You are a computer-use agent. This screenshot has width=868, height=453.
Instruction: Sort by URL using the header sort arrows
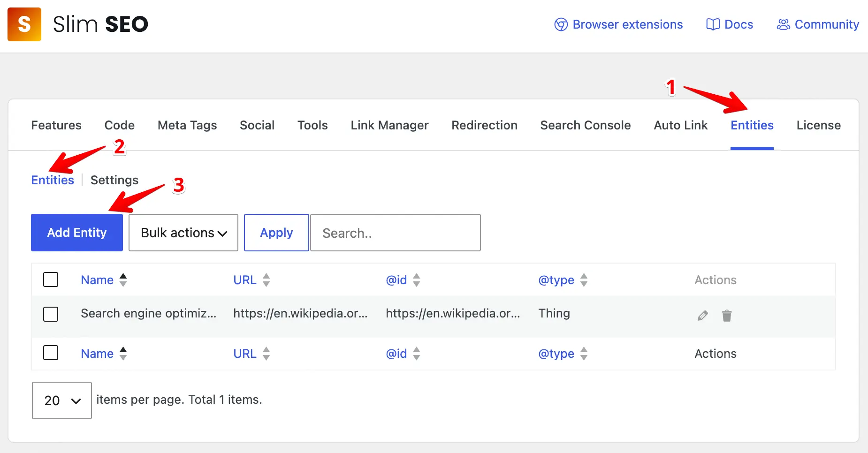[266, 280]
